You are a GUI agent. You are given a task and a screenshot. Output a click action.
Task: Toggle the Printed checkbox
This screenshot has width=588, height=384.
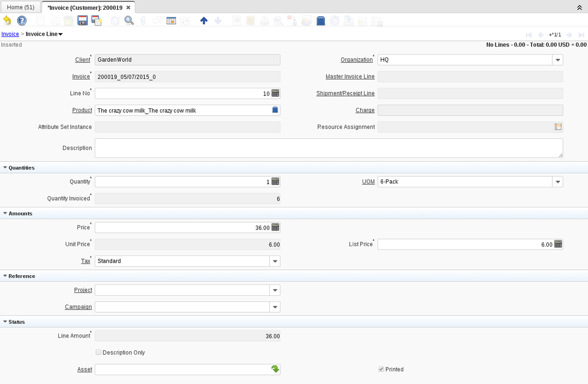381,369
